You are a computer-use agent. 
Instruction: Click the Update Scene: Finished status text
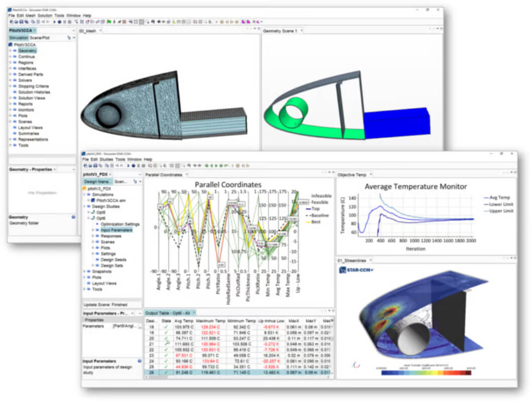[x=105, y=305]
